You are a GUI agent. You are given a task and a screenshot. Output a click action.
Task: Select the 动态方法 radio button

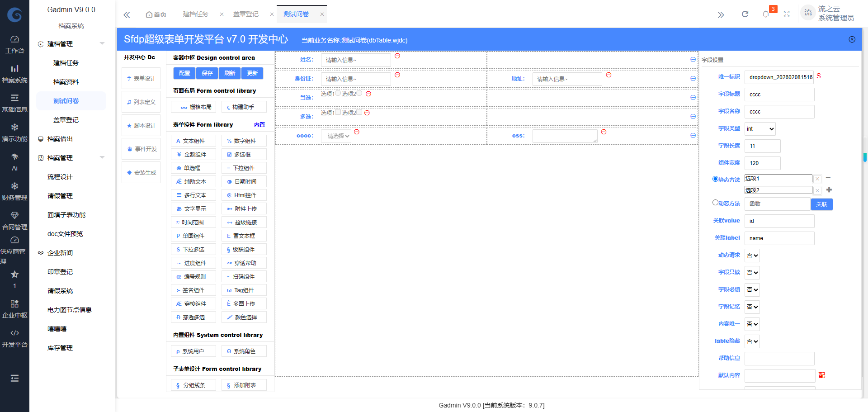point(715,203)
